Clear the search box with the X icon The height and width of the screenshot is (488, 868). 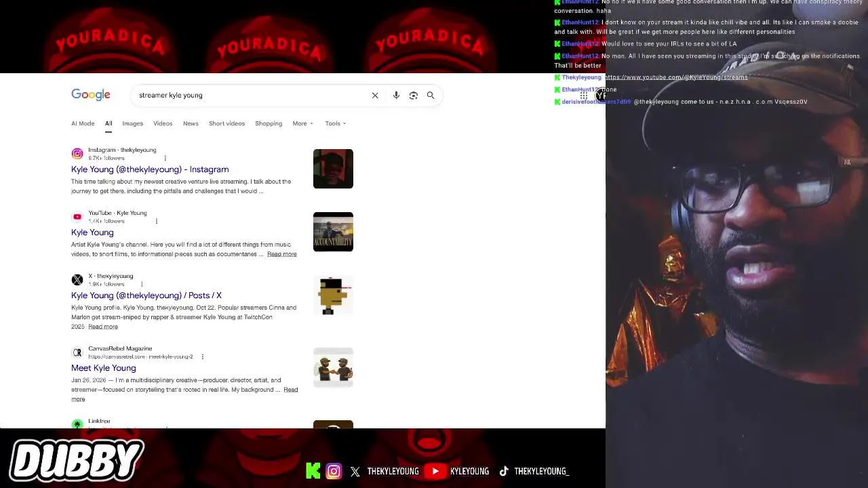tap(375, 96)
